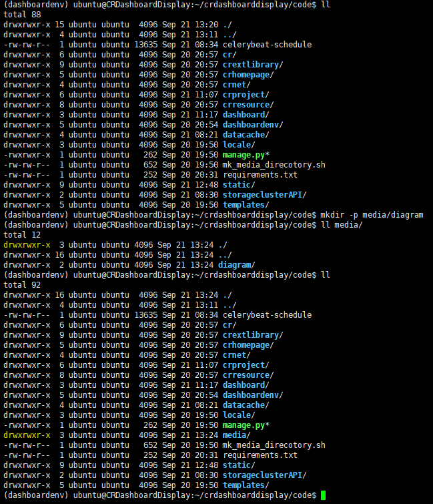Click 'crhomepage/' in the total 92 listing
The height and width of the screenshot is (504, 433).
pyautogui.click(x=248, y=345)
